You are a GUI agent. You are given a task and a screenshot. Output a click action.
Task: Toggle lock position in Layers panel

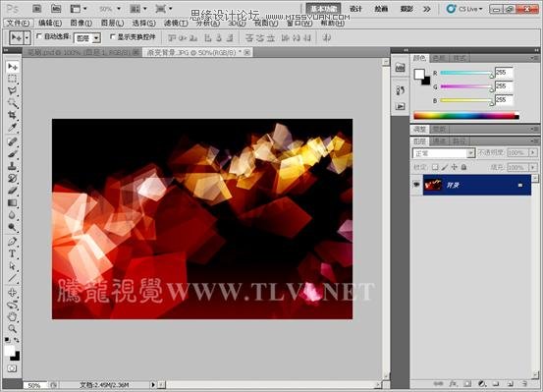[454, 167]
